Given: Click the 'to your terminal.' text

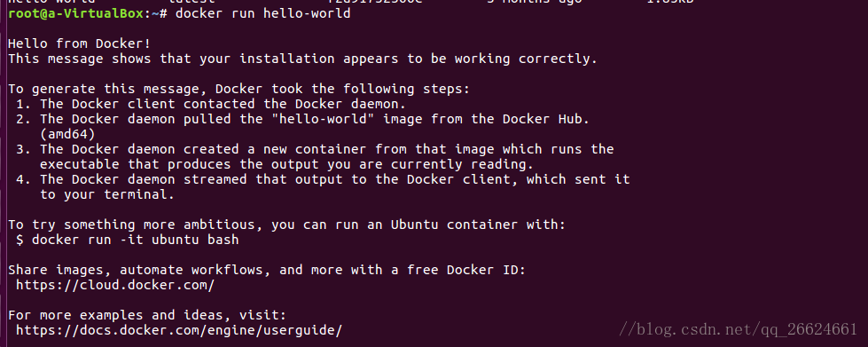Looking at the screenshot, I should point(107,194).
